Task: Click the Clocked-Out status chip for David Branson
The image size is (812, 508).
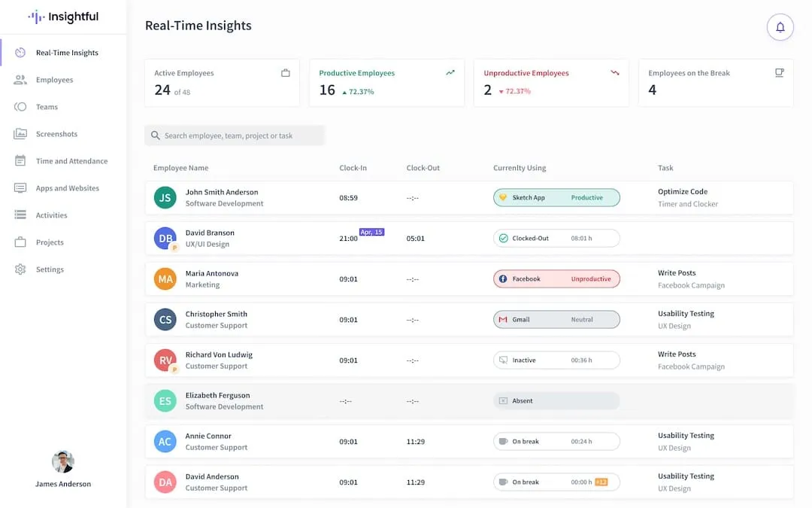Action: [x=556, y=238]
